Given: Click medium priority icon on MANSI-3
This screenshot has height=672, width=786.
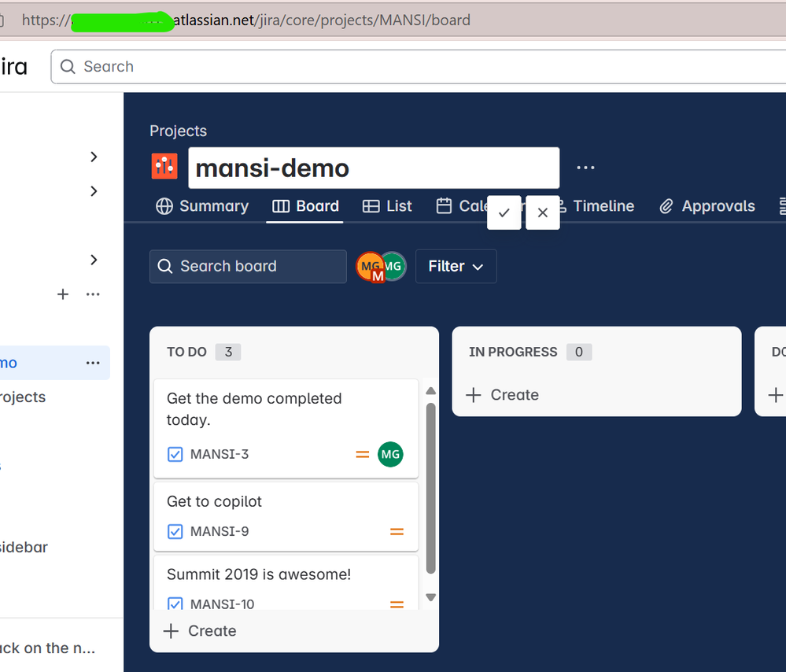Looking at the screenshot, I should (x=363, y=454).
